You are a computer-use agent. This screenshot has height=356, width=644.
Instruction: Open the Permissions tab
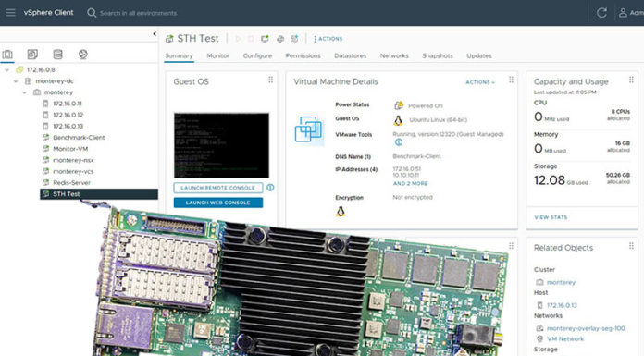303,55
